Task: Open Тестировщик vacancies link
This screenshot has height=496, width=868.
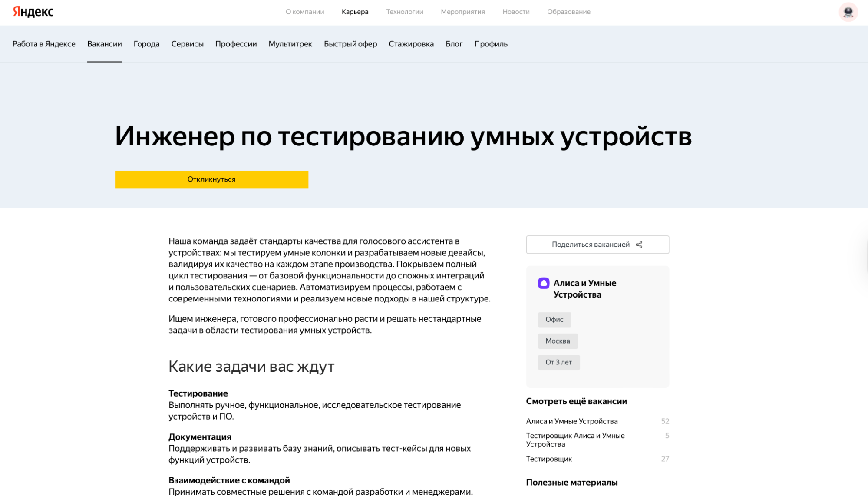Action: 549,459
